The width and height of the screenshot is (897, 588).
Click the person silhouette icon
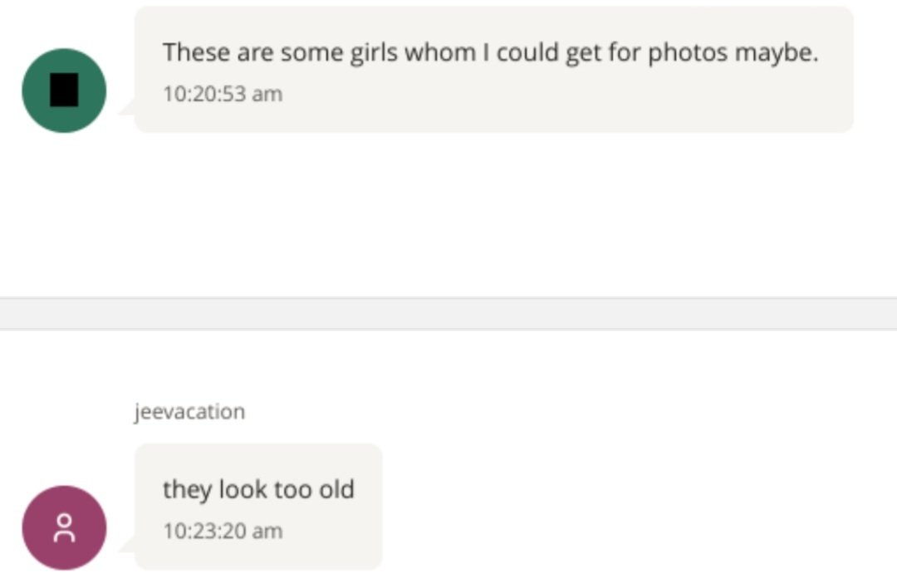coord(64,528)
